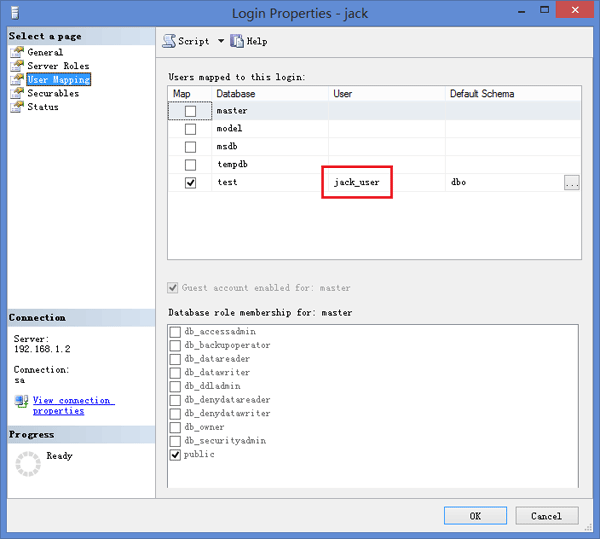Screen dimensions: 600x539
Task: Switch to the Server Roles page
Action: point(58,66)
